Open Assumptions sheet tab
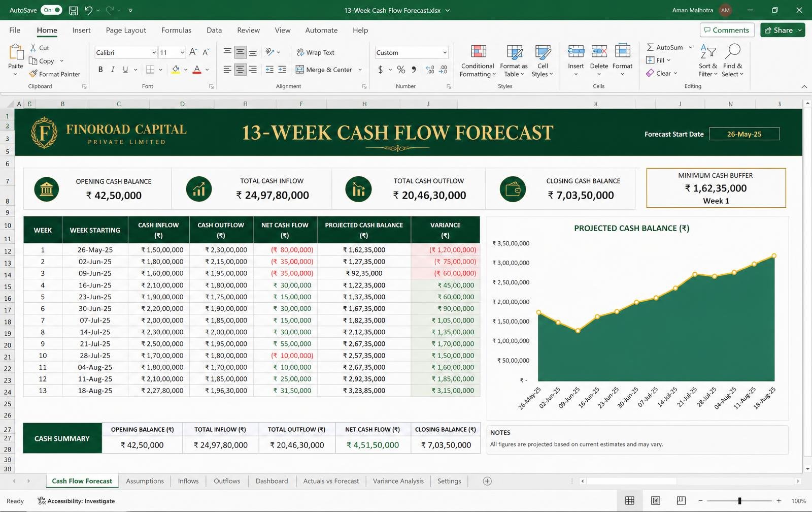This screenshot has height=512, width=812. pos(145,481)
